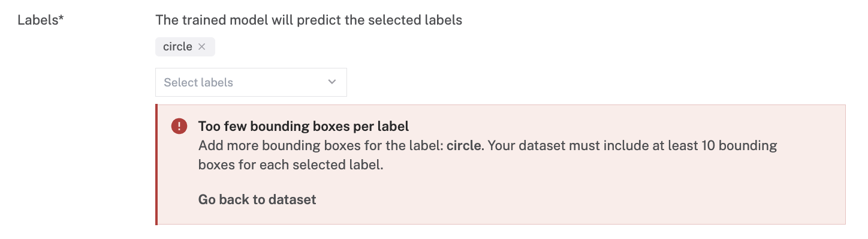868x239 pixels.
Task: Click the Too few bounding boxes heading
Action: pos(303,126)
